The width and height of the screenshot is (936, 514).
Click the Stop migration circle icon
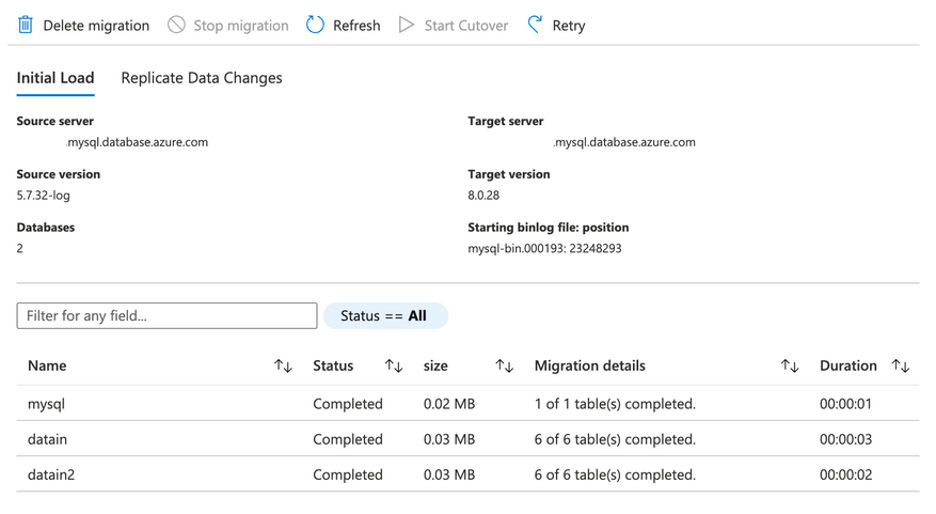coord(177,25)
